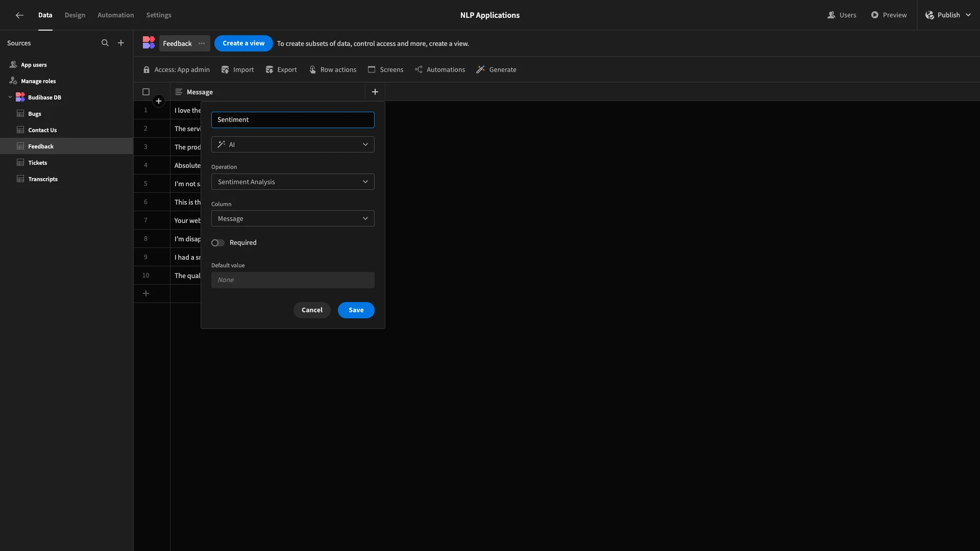Click the add source plus icon
This screenshot has width=980, height=551.
pyautogui.click(x=121, y=43)
